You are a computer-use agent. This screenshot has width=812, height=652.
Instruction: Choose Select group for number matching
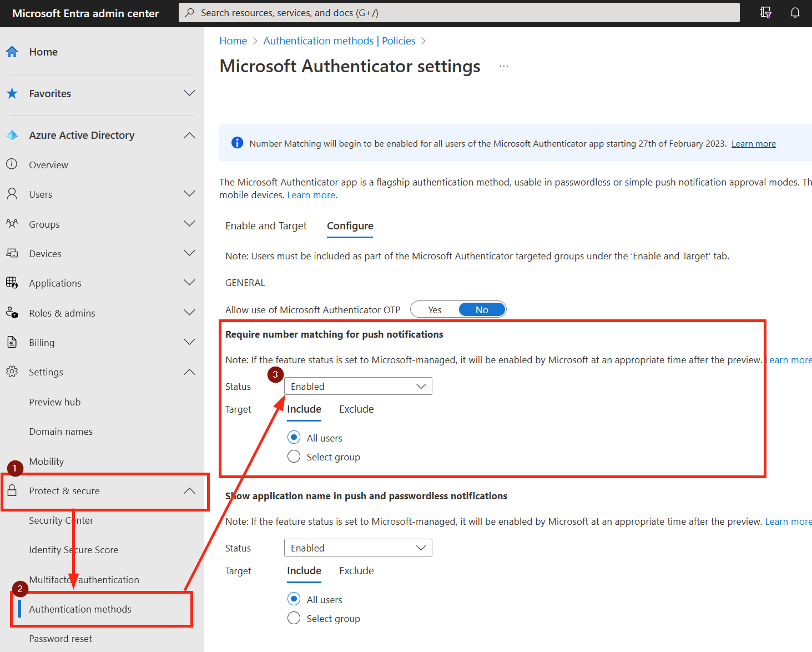tap(294, 457)
